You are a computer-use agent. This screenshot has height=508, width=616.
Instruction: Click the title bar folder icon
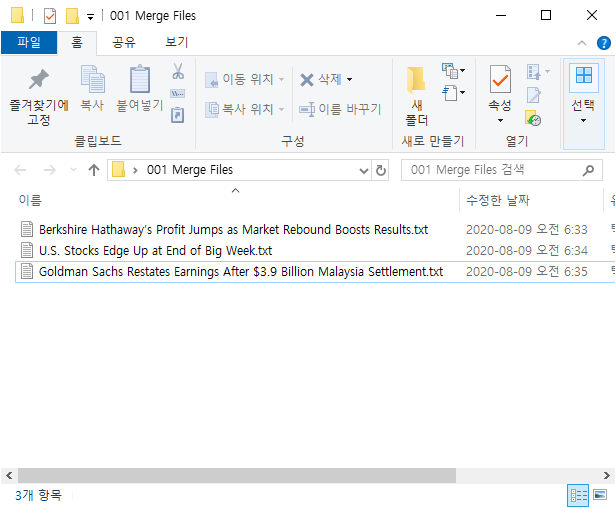pos(17,15)
